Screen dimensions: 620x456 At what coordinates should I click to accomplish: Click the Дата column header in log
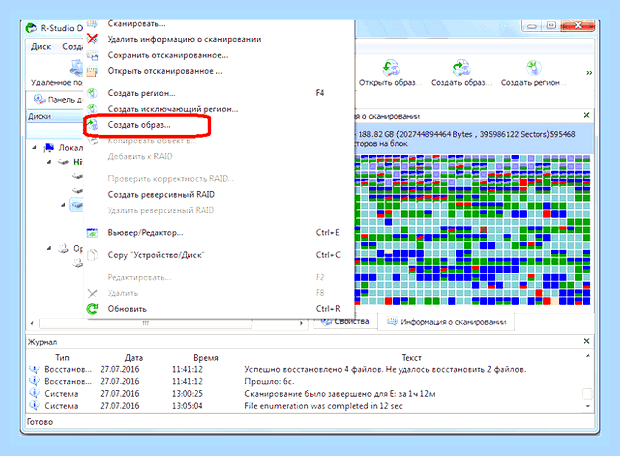pos(134,358)
